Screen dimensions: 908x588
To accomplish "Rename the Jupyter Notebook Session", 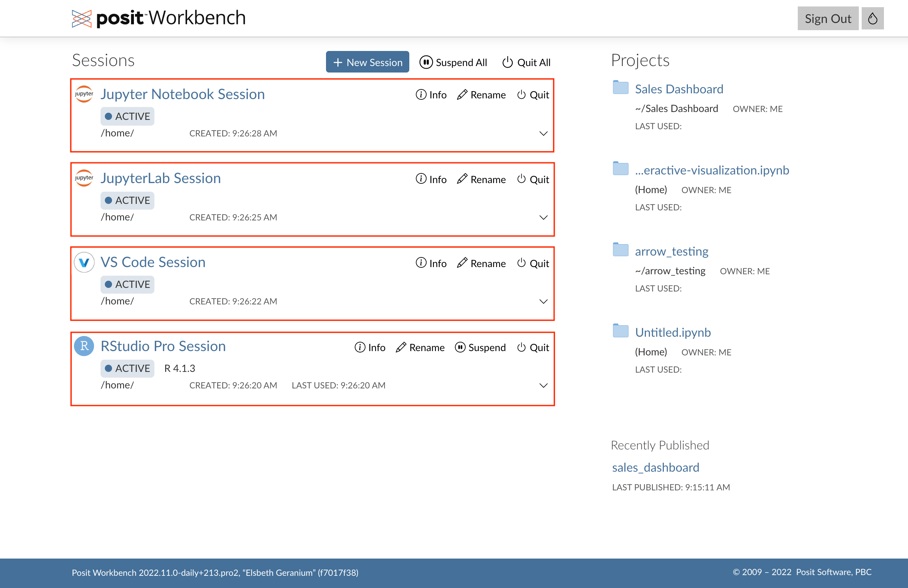I will click(x=481, y=95).
